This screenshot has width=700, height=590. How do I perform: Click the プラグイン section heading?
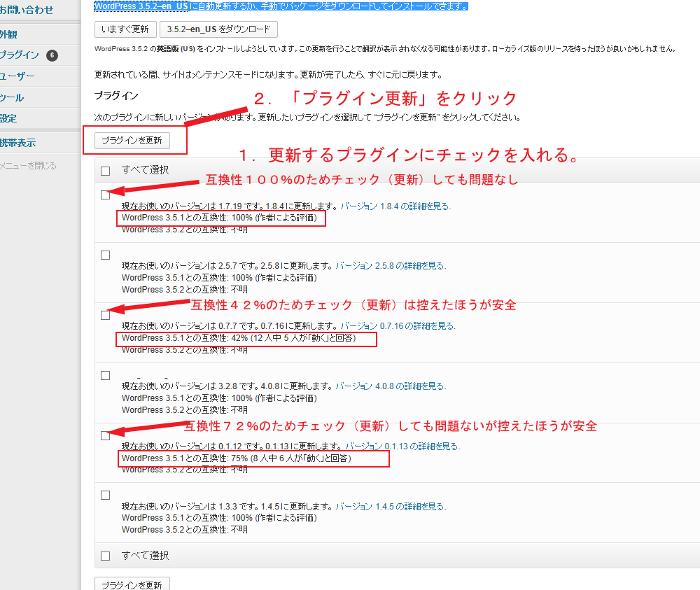116,95
